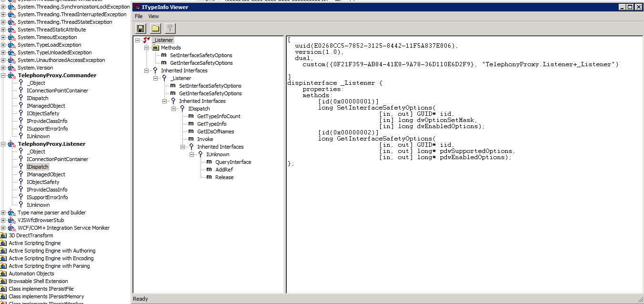
Task: Click the Ready status bar text
Action: (141, 299)
